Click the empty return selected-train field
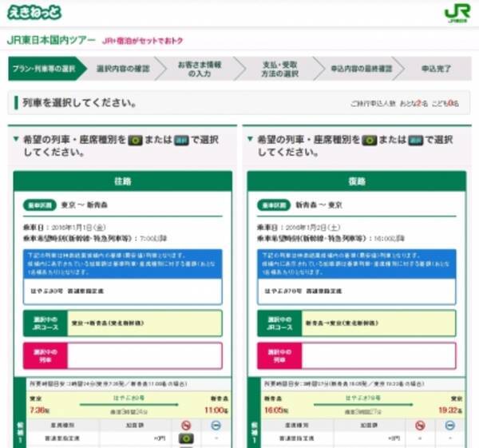 pos(378,355)
